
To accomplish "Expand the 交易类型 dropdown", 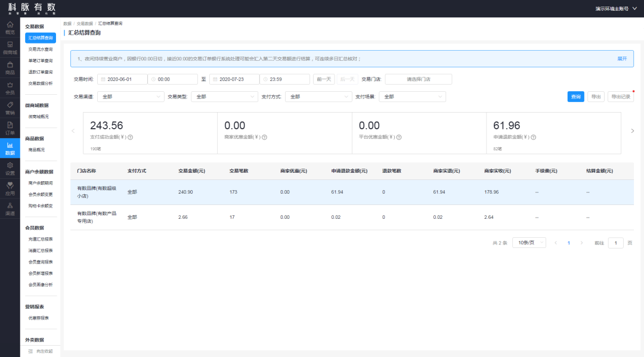I will [225, 97].
